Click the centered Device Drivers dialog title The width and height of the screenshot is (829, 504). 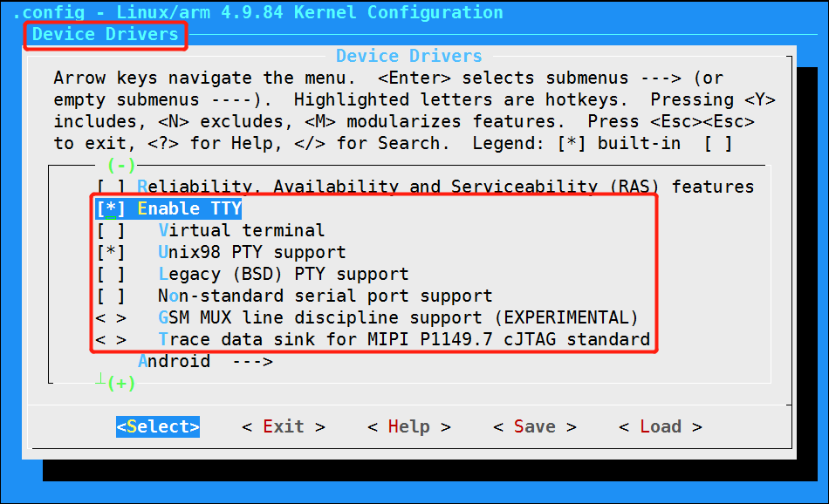click(408, 56)
